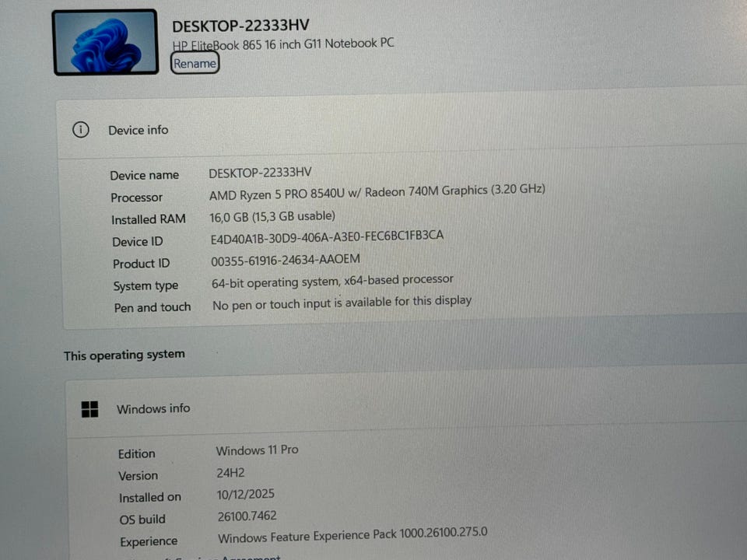Click the Windows 11 wallpaper thumbnail
Screen dimensions: 747x560
[105, 42]
